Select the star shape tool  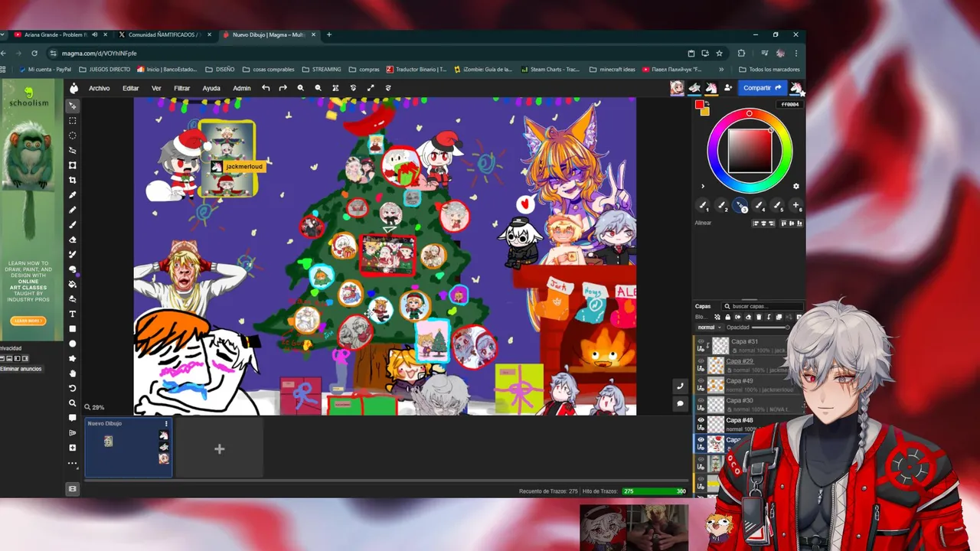click(73, 358)
